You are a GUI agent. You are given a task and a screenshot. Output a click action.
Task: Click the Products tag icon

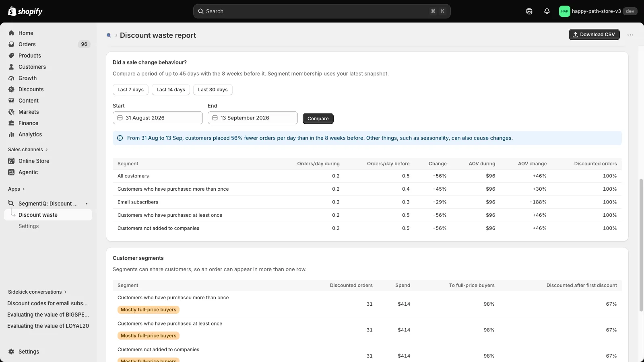[11, 56]
